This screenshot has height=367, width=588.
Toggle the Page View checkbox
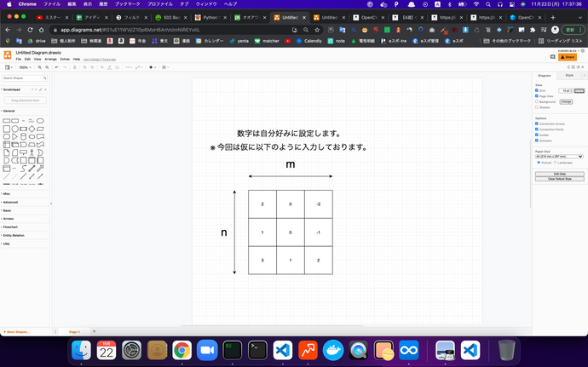(537, 96)
